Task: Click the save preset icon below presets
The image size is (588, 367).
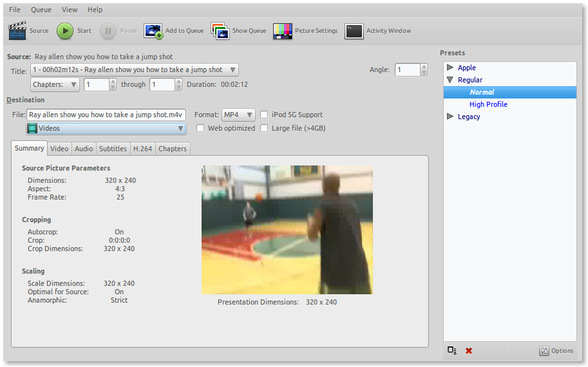Action: point(452,350)
